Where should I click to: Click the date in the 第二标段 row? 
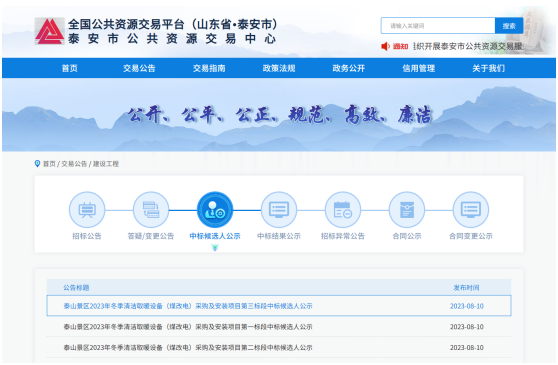467,348
